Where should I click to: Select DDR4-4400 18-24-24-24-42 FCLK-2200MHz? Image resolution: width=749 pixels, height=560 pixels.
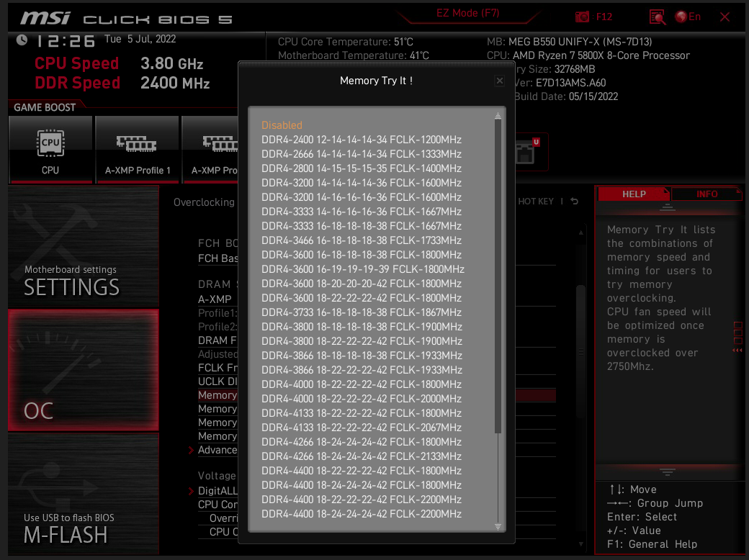tap(362, 514)
